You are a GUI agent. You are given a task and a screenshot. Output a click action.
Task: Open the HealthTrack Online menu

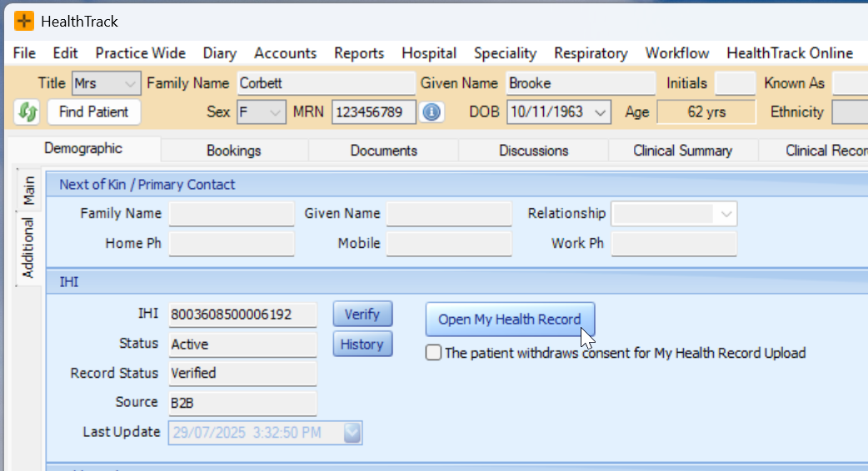(790, 53)
